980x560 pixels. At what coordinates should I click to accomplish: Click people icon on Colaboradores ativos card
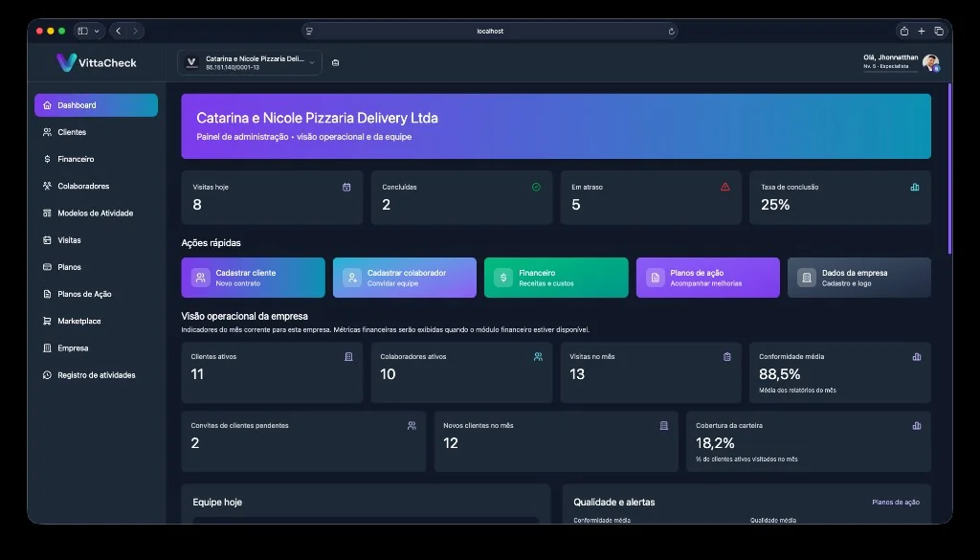(x=538, y=357)
